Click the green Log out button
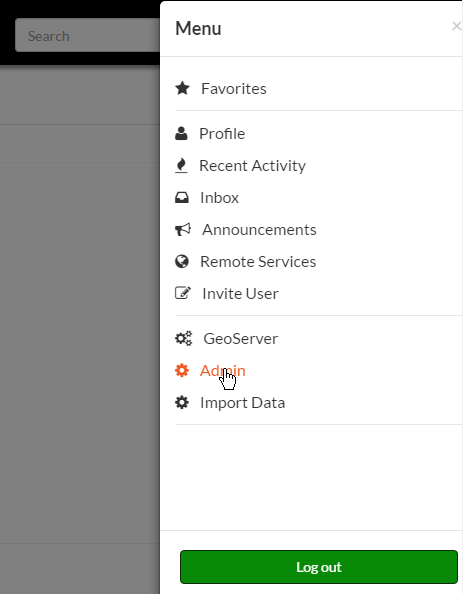Image resolution: width=463 pixels, height=594 pixels. (319, 567)
